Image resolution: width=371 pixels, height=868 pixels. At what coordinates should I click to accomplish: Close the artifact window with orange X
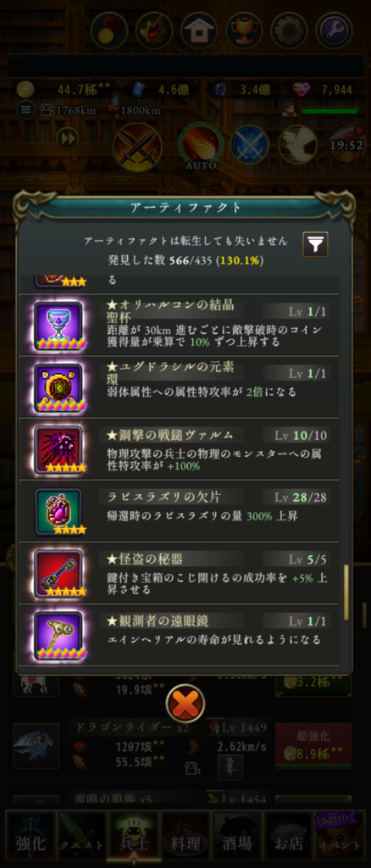[185, 704]
